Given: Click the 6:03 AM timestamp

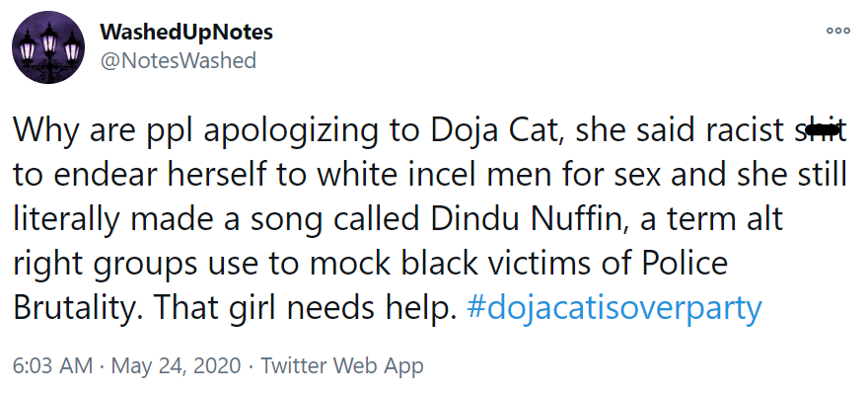Looking at the screenshot, I should (x=52, y=366).
